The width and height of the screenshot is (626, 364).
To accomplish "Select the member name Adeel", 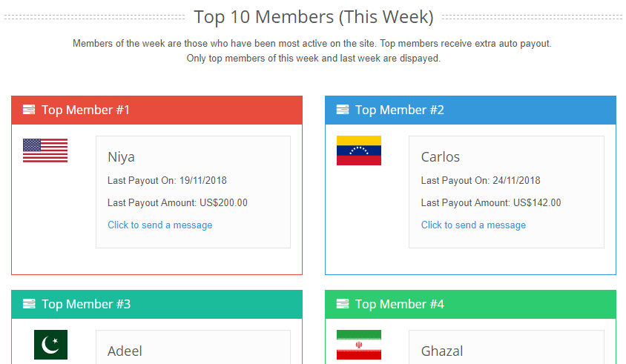I will pos(125,351).
